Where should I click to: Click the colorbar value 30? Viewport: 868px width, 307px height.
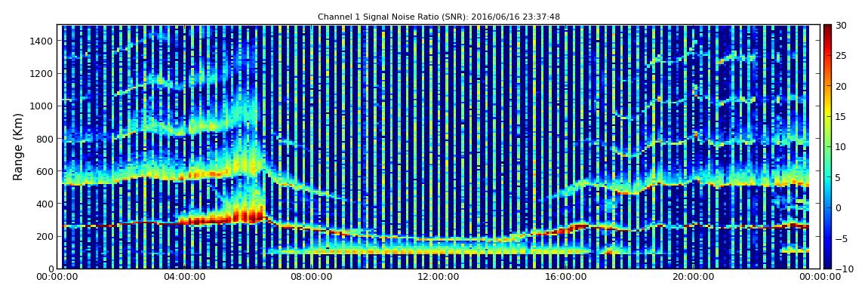(x=842, y=26)
